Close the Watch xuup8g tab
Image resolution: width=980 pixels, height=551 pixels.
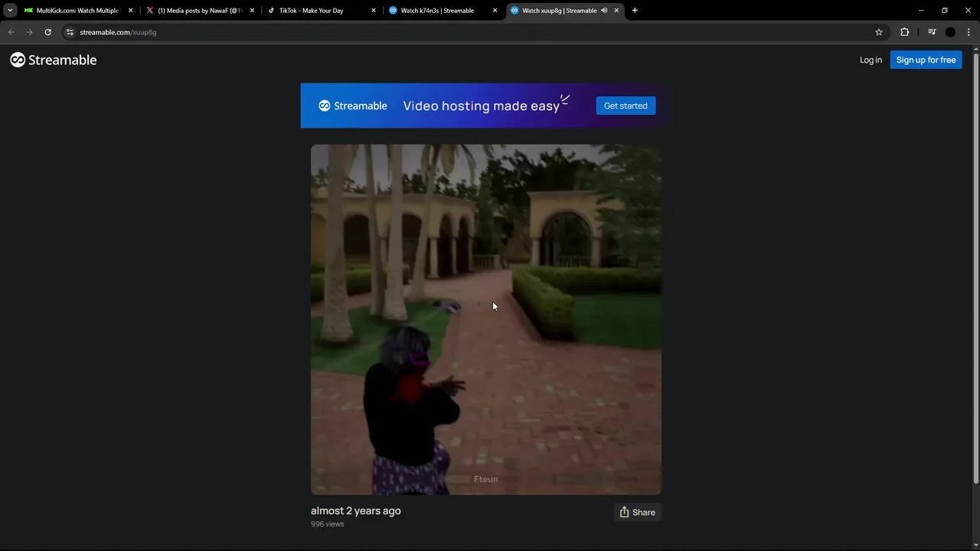(x=616, y=11)
